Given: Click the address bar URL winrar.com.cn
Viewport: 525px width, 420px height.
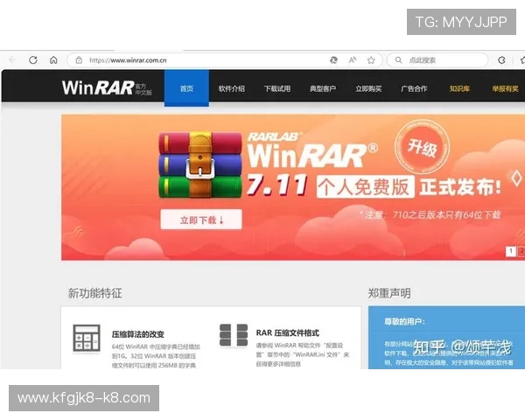Looking at the screenshot, I should [128, 60].
